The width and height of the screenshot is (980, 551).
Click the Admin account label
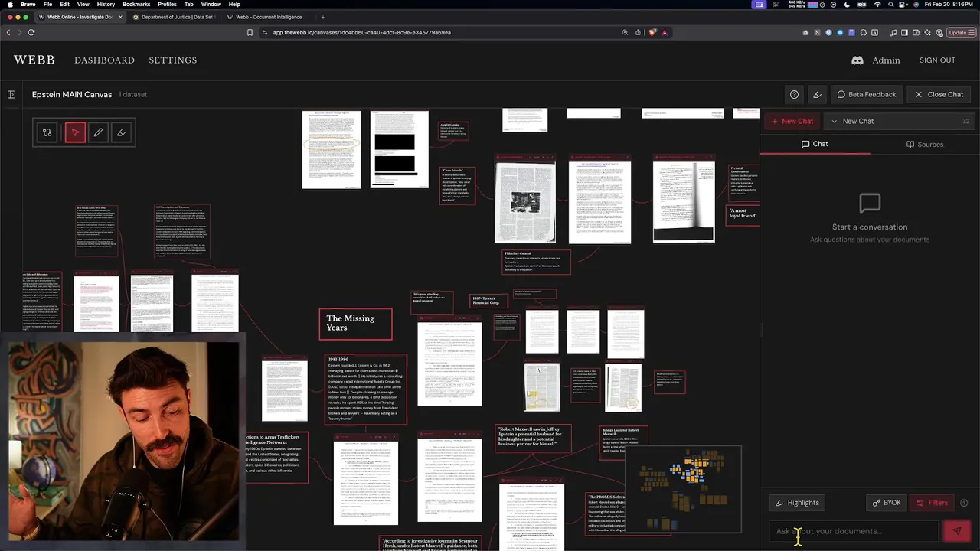(887, 60)
